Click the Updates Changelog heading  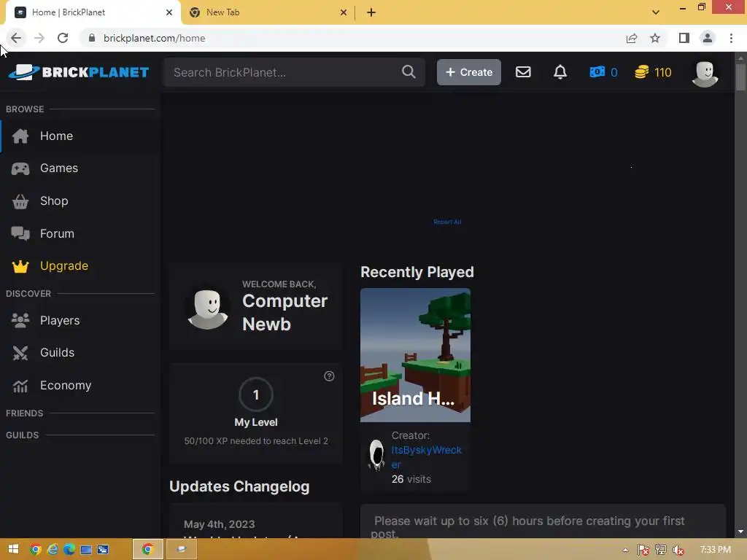(x=239, y=486)
